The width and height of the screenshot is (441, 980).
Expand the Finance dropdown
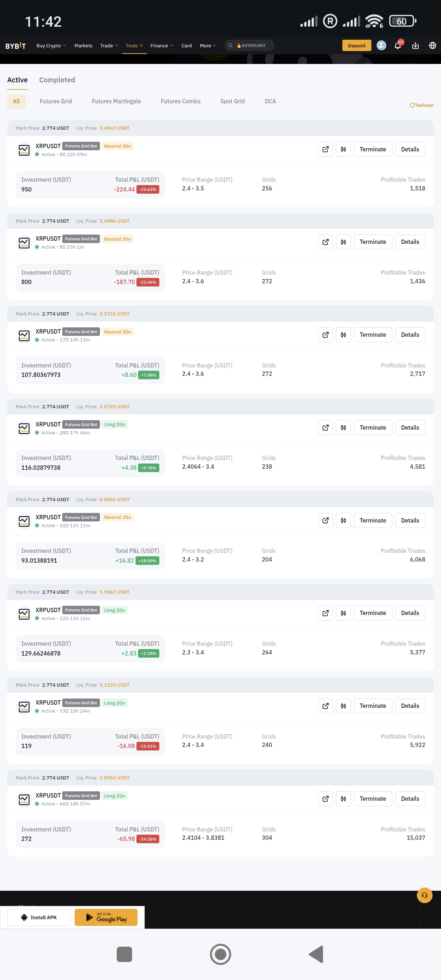coord(162,46)
